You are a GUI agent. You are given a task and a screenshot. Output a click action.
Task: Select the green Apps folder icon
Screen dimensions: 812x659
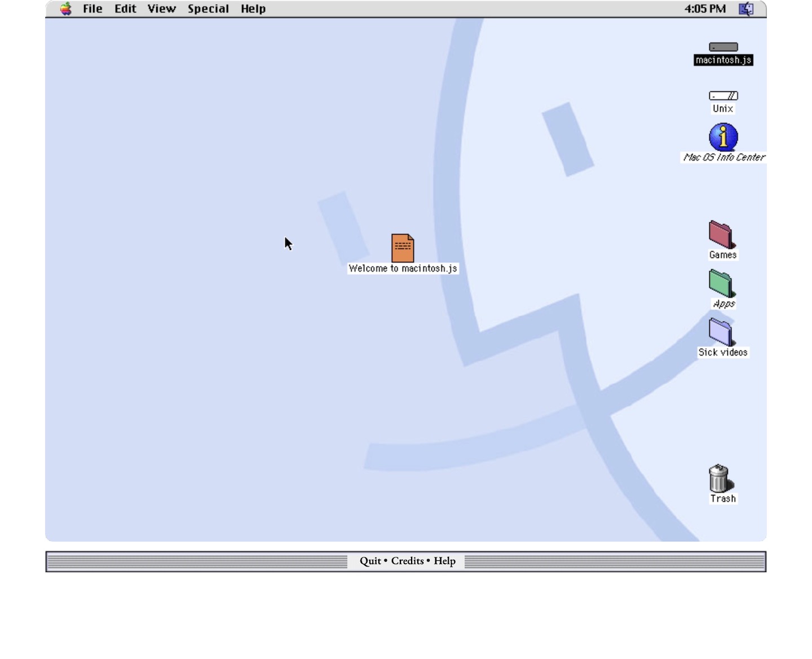pyautogui.click(x=722, y=283)
